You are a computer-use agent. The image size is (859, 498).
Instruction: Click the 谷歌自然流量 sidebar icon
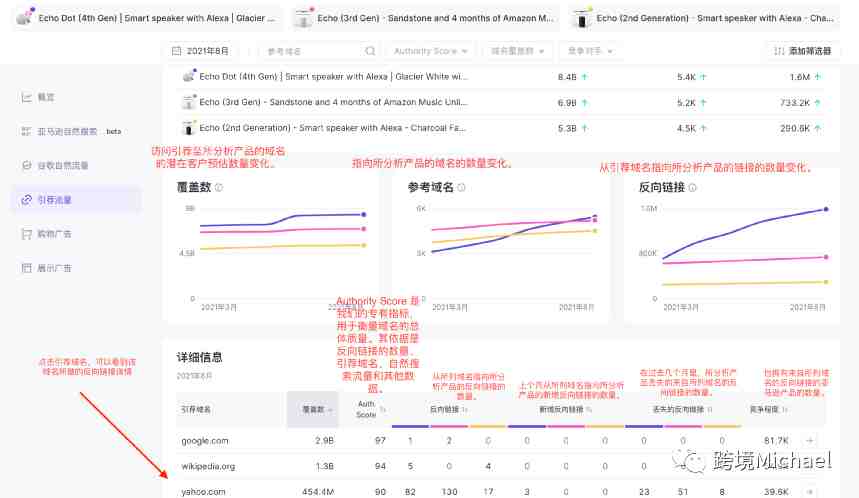click(x=26, y=165)
